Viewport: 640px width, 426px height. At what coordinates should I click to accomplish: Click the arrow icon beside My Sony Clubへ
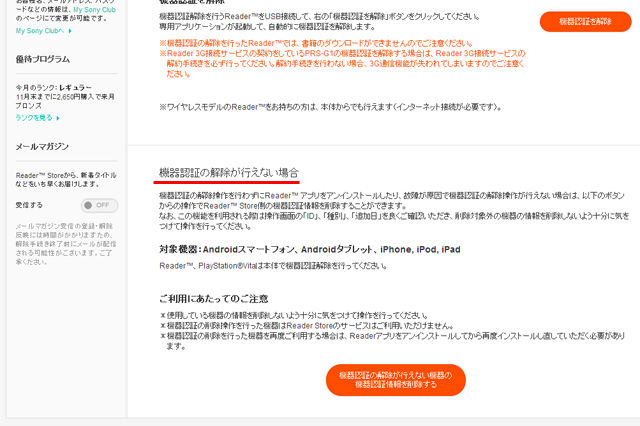(70, 31)
